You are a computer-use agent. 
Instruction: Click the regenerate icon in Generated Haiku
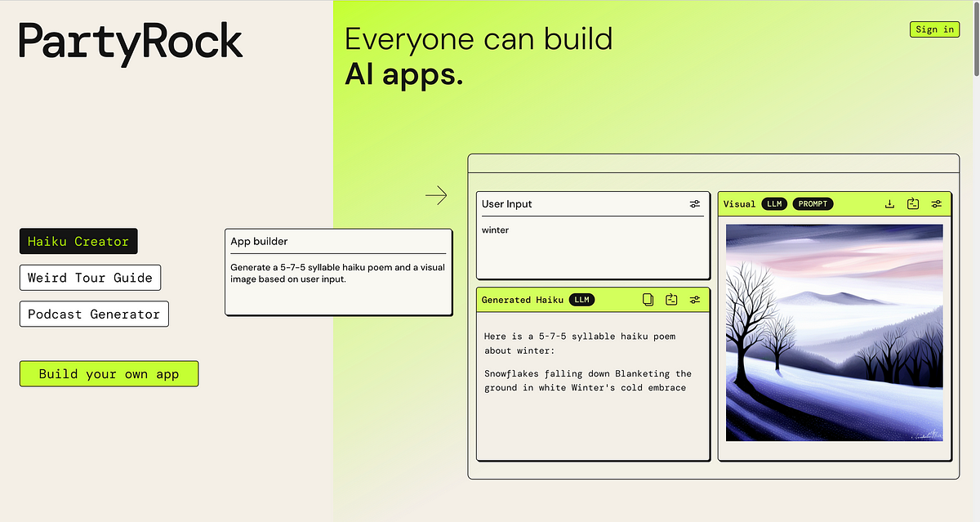671,300
